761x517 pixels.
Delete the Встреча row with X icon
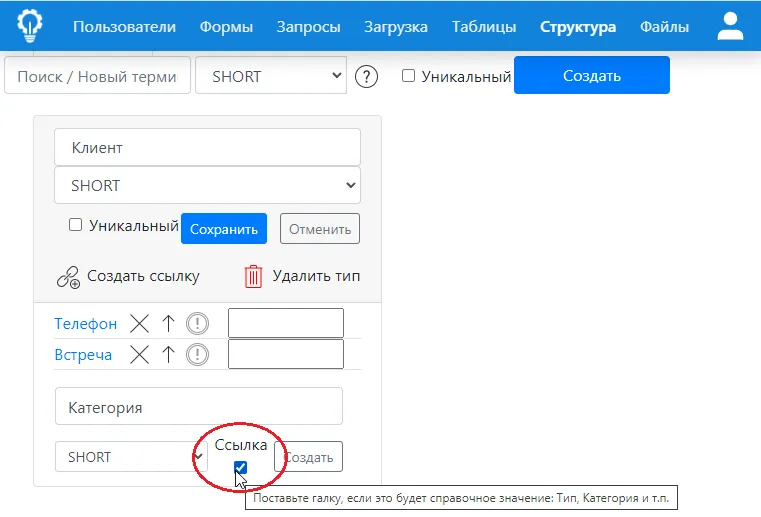click(x=139, y=354)
